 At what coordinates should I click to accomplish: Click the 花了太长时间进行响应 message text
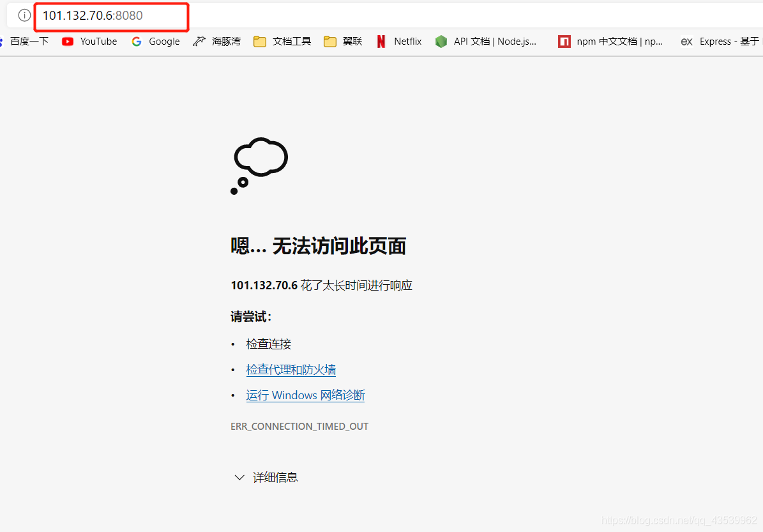coord(356,285)
